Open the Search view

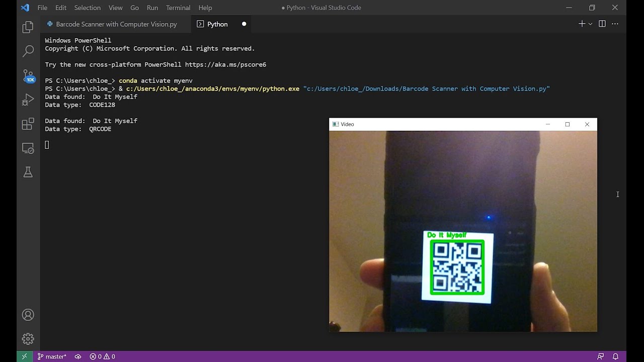coord(28,51)
